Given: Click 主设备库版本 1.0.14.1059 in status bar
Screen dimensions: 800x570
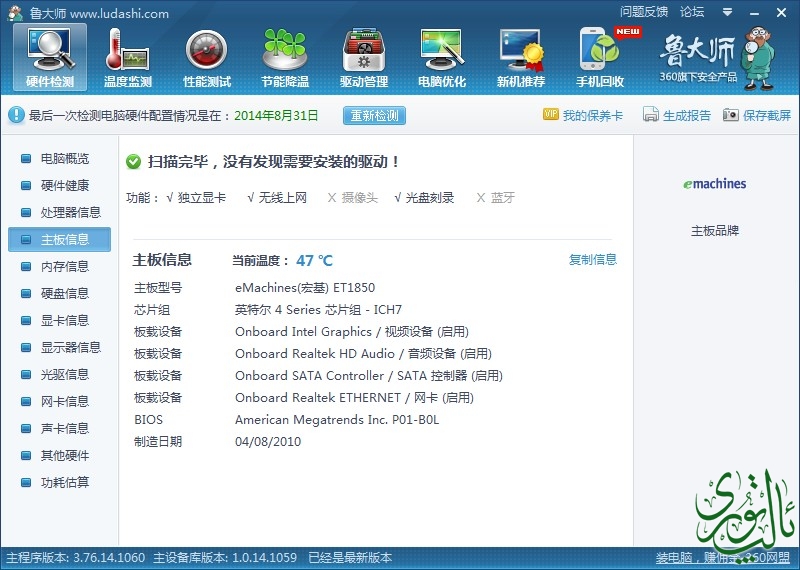Looking at the screenshot, I should (225, 557).
